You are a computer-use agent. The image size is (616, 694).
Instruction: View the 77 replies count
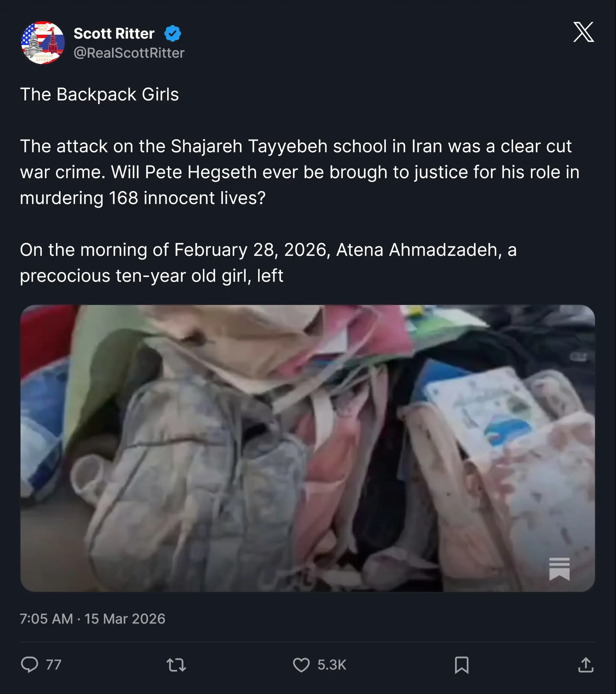[x=54, y=665]
